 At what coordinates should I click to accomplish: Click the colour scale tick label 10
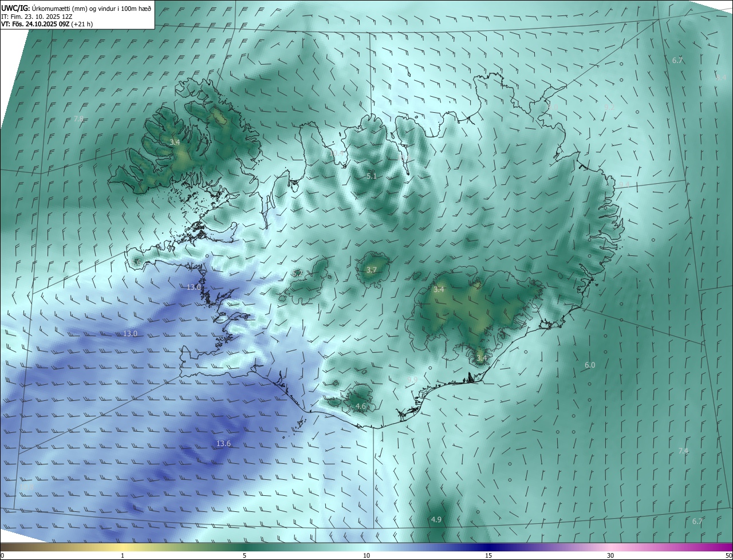coord(366,555)
